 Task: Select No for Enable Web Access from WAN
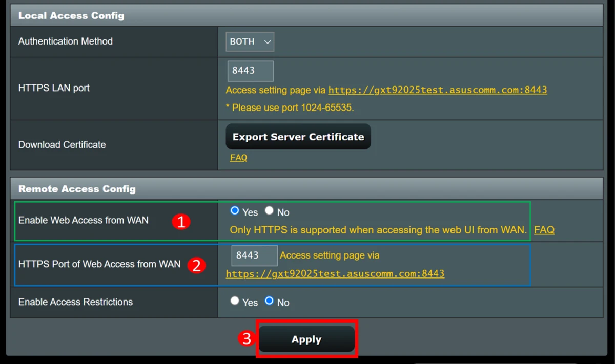tap(269, 210)
